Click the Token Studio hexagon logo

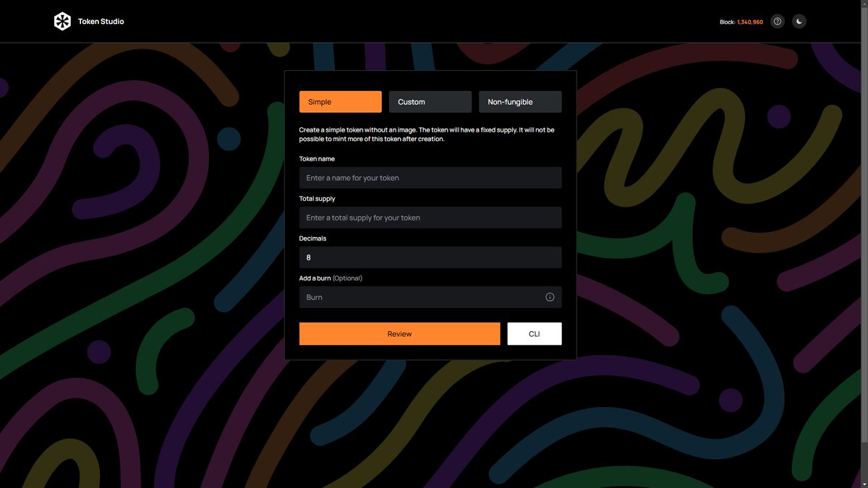pos(62,22)
